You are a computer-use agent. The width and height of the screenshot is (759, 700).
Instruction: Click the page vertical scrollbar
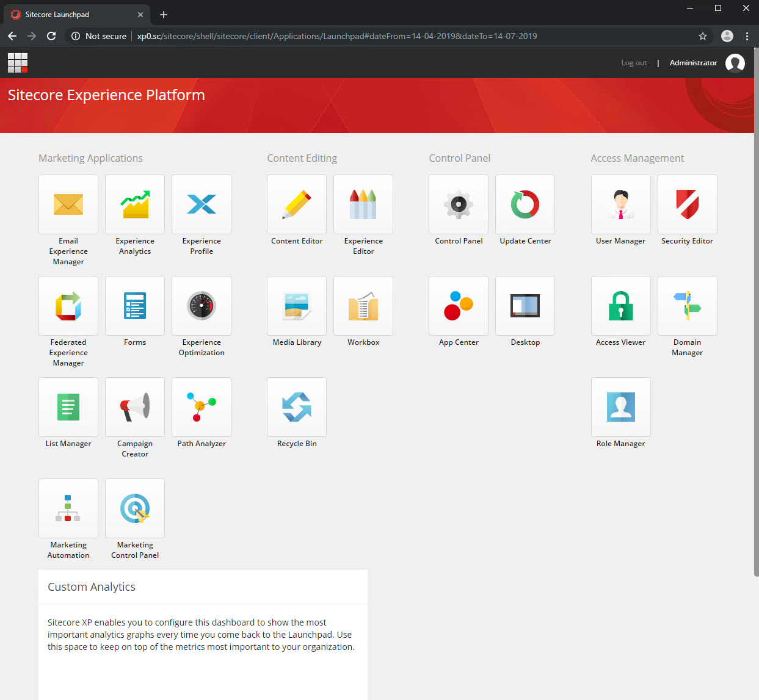(x=756, y=311)
